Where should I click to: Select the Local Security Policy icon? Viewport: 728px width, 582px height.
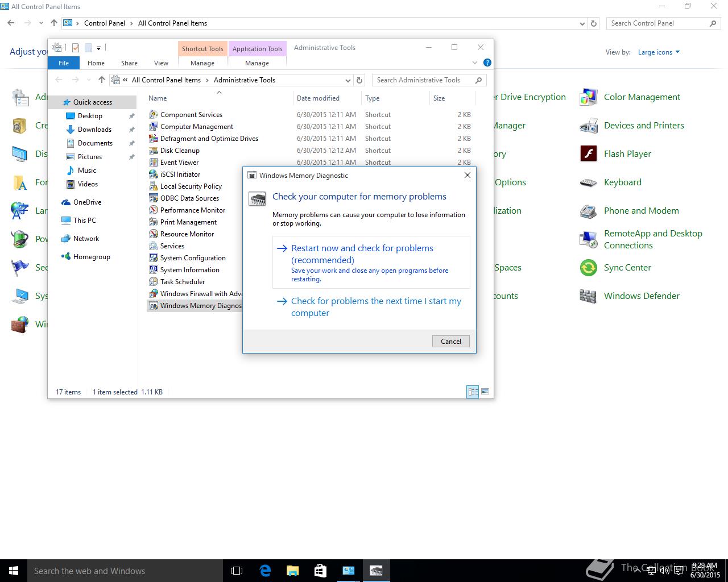[x=153, y=186]
